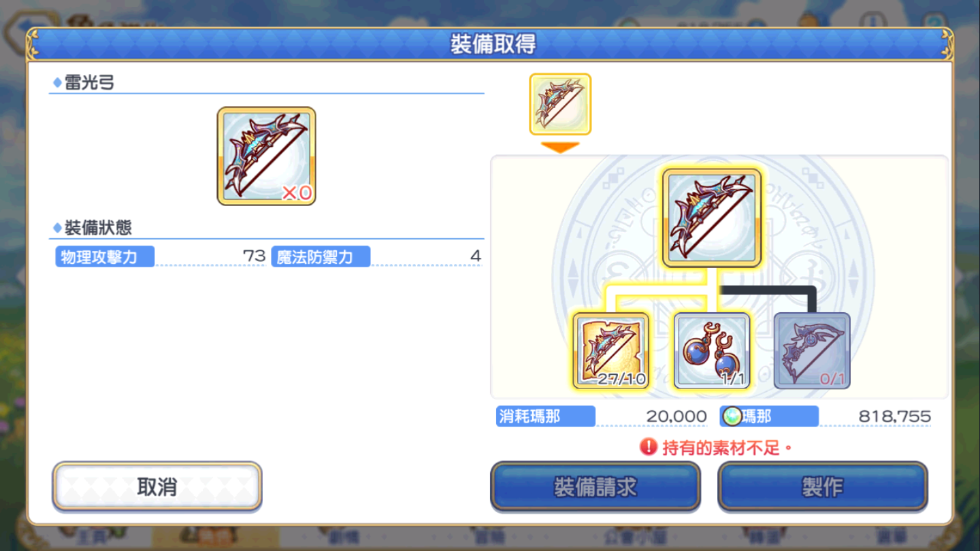Tap the glowing bow icon atop crafting tree
This screenshot has width=980, height=551.
click(x=711, y=218)
